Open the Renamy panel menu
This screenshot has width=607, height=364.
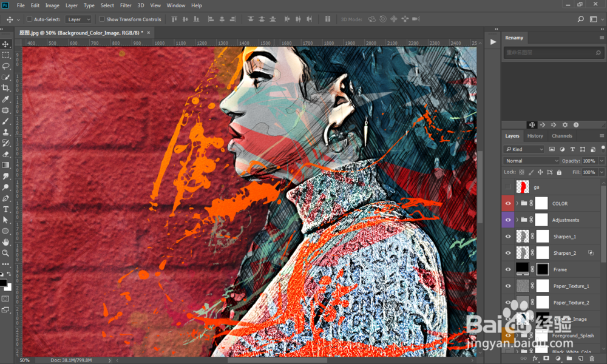click(602, 38)
